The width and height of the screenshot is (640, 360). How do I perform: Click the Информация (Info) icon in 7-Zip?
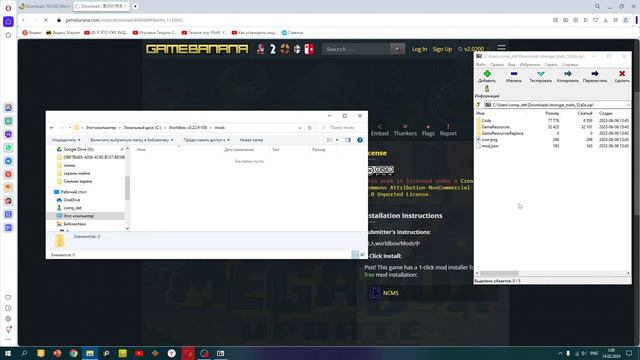click(487, 89)
